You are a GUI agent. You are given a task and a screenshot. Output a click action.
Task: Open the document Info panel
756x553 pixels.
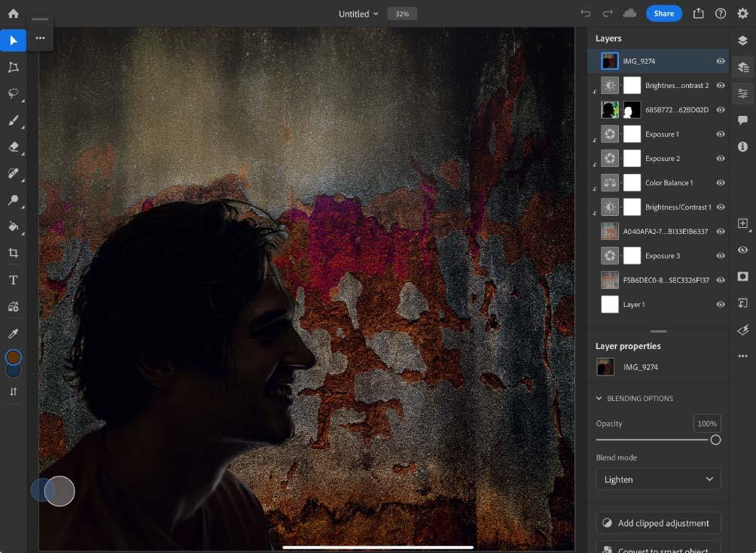pos(742,147)
